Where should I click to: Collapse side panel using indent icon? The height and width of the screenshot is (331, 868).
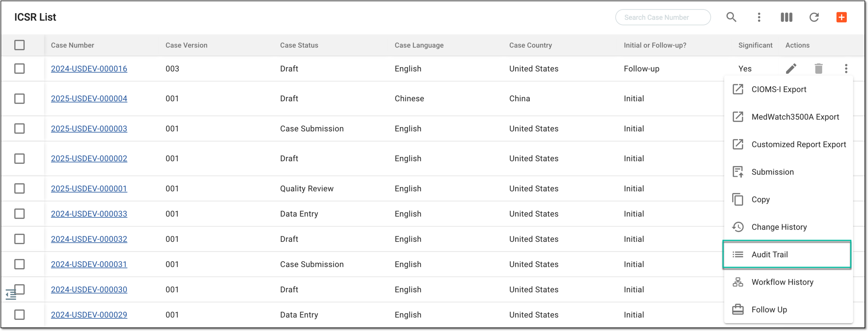(11, 294)
